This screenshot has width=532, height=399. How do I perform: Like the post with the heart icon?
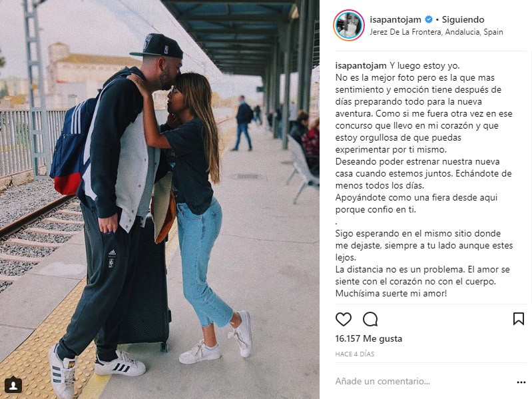click(x=344, y=319)
